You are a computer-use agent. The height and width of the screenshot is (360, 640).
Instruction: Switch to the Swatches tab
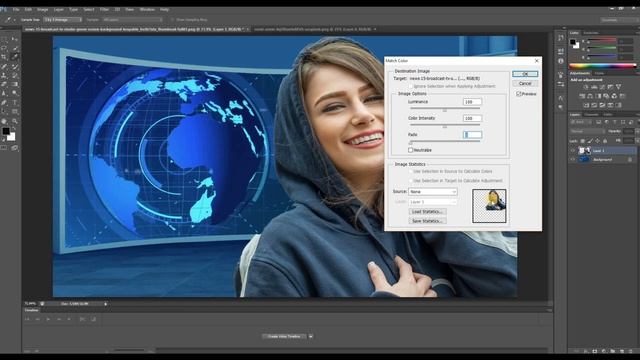click(x=591, y=33)
